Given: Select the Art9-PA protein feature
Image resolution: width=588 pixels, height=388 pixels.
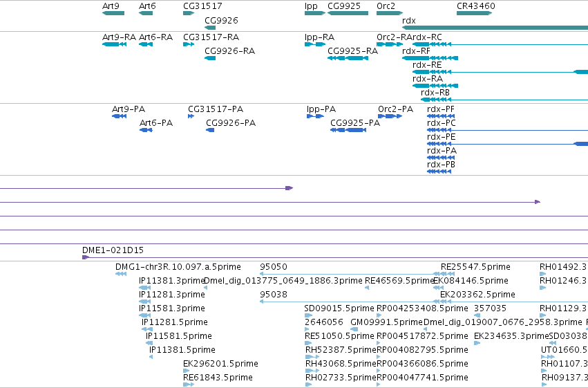Looking at the screenshot, I should tap(120, 116).
